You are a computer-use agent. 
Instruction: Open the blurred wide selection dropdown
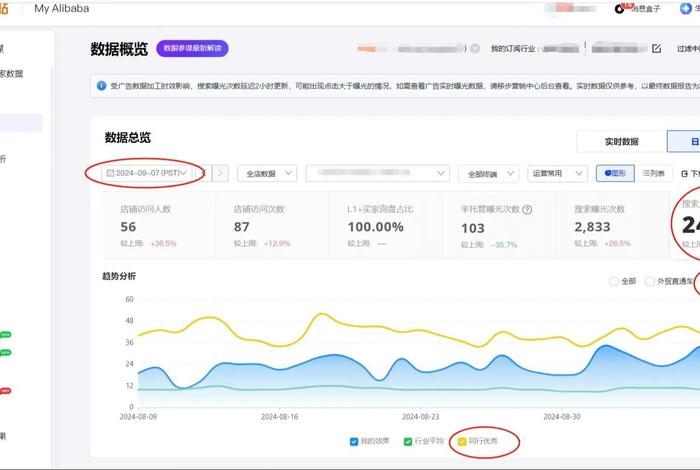(x=378, y=173)
